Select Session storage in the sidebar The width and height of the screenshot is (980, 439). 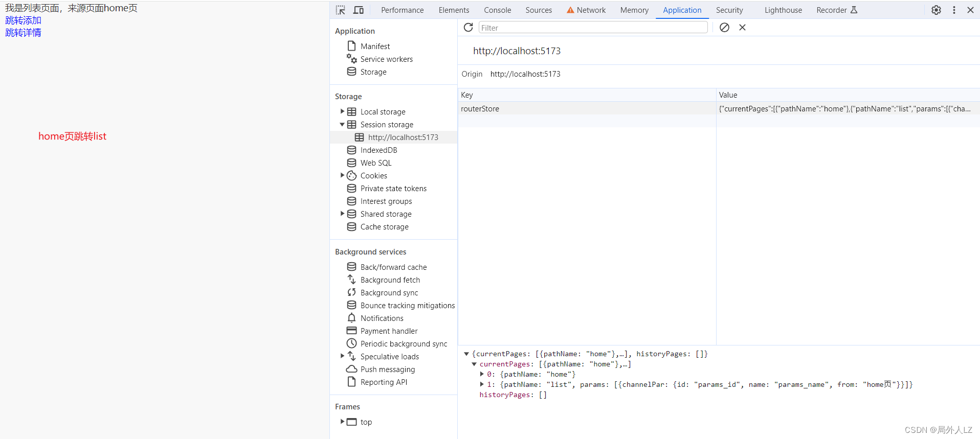tap(387, 125)
